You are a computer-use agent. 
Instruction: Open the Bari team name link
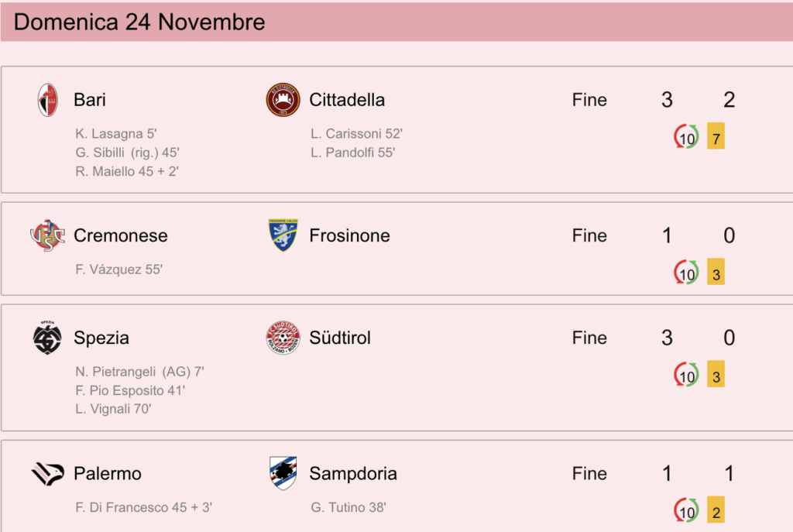[x=90, y=100]
